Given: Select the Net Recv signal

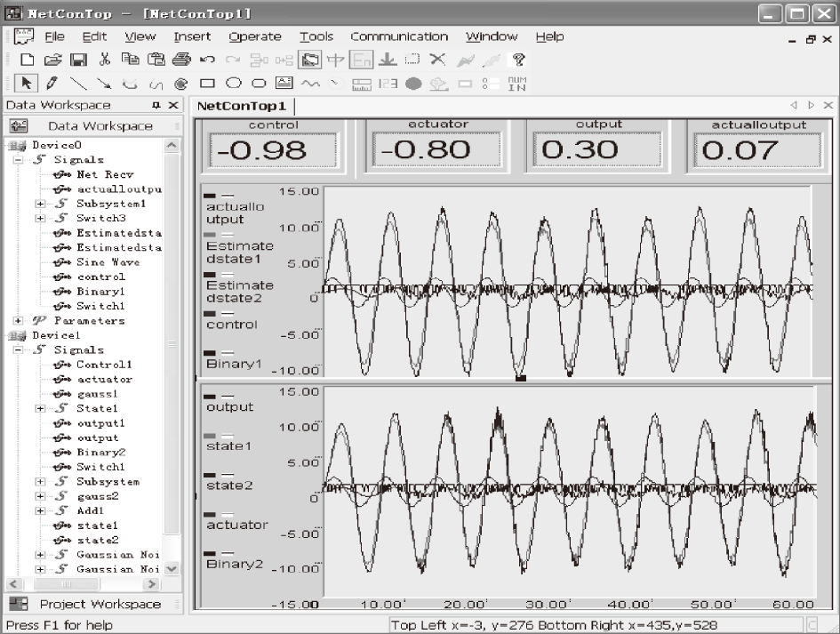Looking at the screenshot, I should pos(105,174).
